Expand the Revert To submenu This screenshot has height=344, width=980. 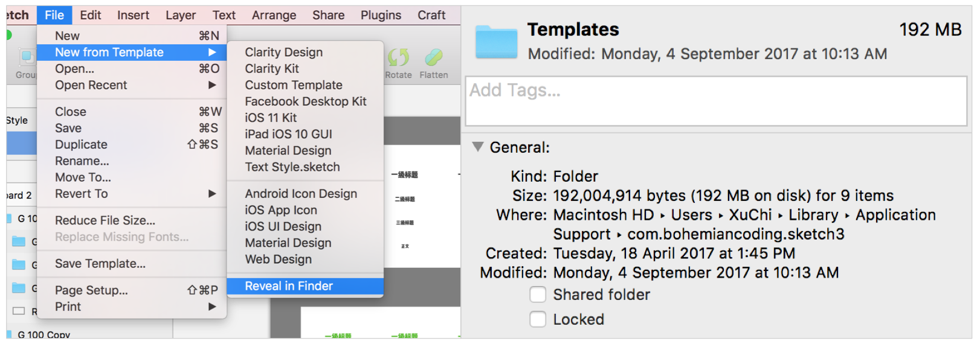pos(212,194)
